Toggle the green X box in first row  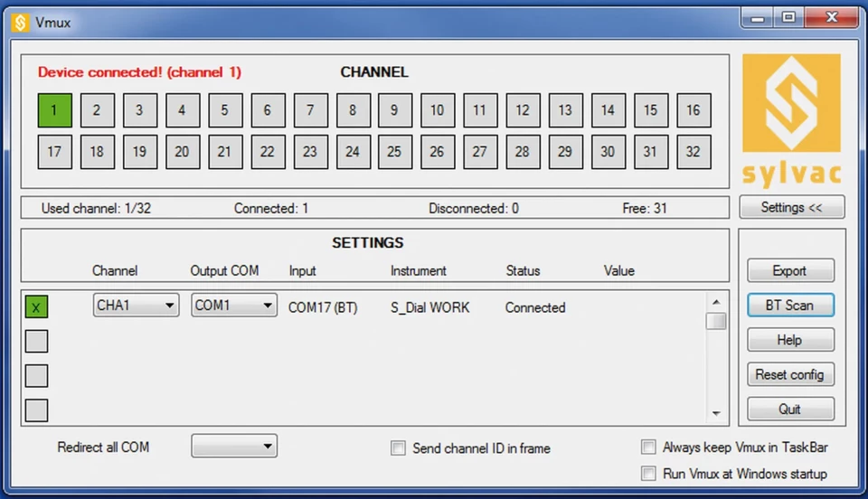[x=36, y=307]
